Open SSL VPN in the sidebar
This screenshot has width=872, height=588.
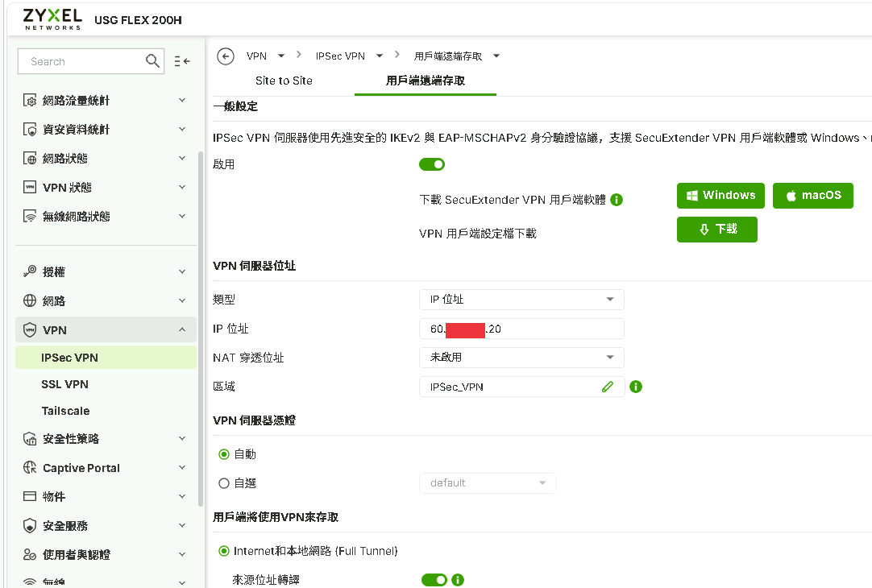(x=64, y=384)
